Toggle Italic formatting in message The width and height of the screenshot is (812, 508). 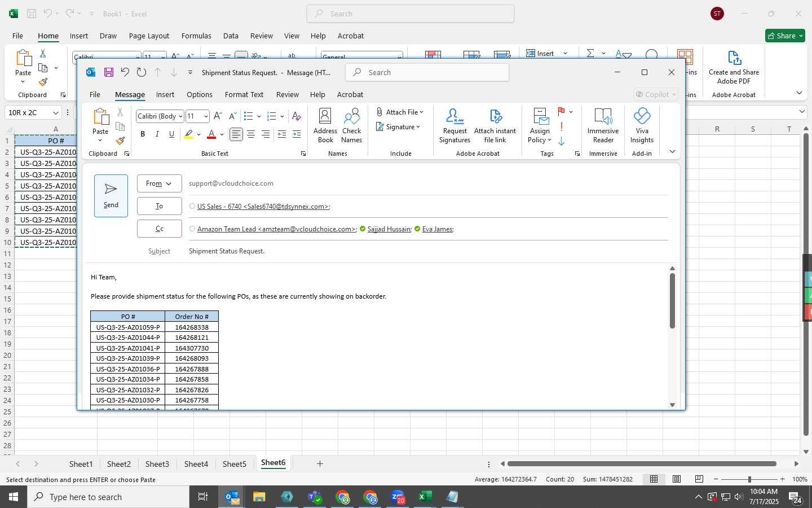[157, 134]
